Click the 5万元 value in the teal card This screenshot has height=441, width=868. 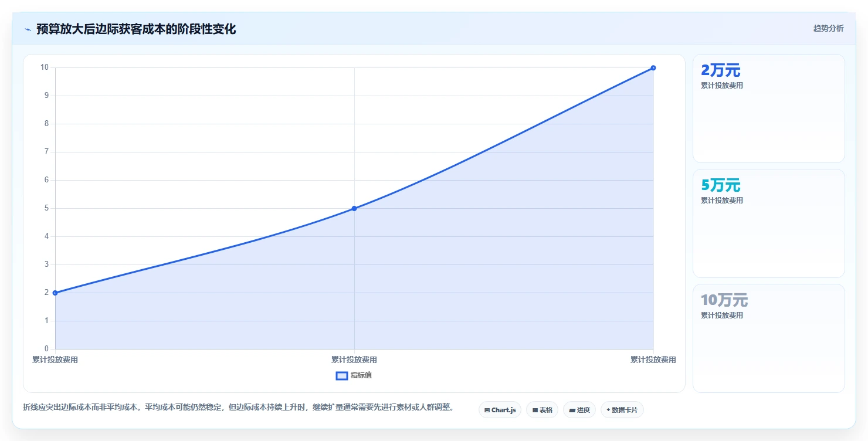(x=721, y=185)
